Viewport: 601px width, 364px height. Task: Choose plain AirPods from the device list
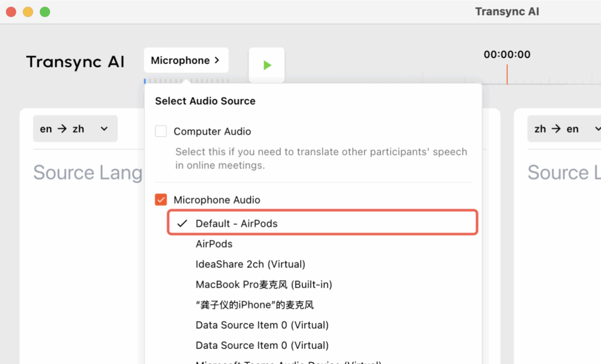coord(214,244)
